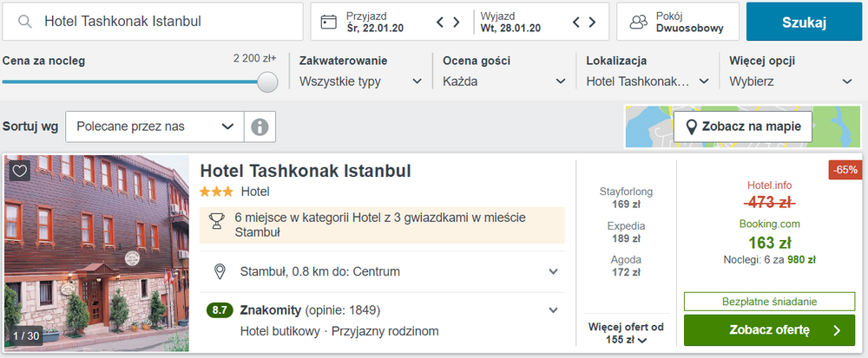Click the map pin icon
Screen dimensions: 868x358
692,127
